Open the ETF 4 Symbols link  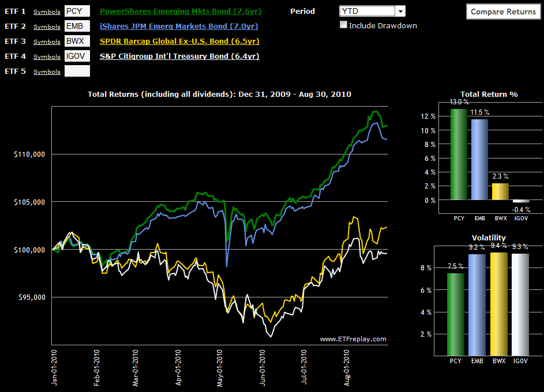point(47,56)
